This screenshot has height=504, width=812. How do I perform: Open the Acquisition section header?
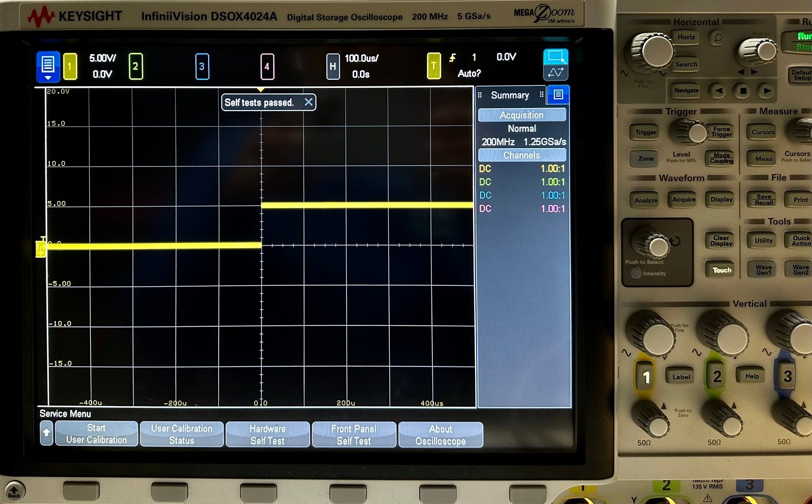(x=522, y=115)
